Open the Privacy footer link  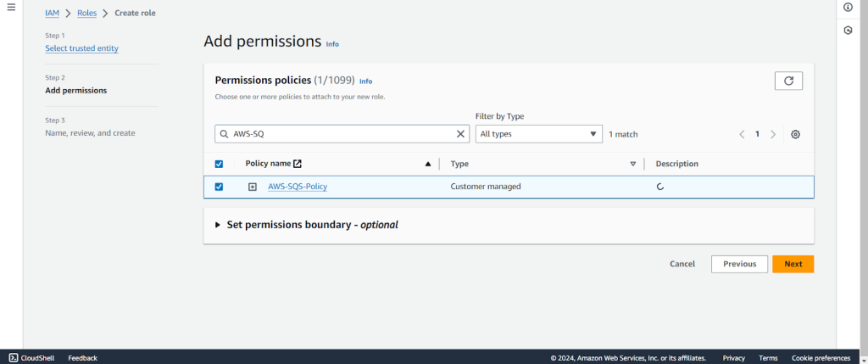[x=733, y=358]
